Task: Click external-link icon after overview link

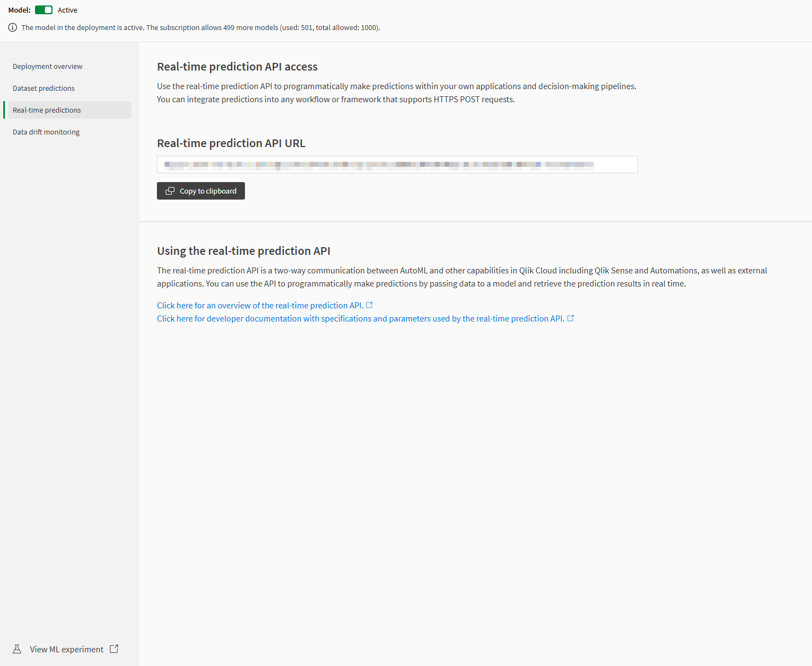Action: point(370,305)
